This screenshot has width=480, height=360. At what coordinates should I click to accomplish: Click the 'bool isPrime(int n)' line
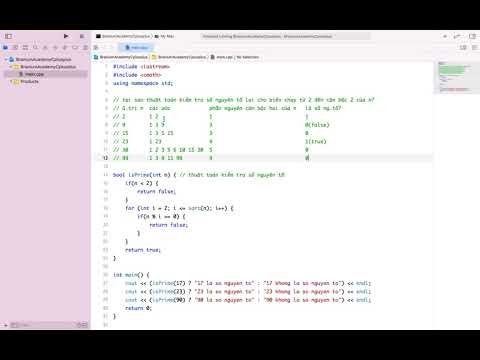[199, 175]
